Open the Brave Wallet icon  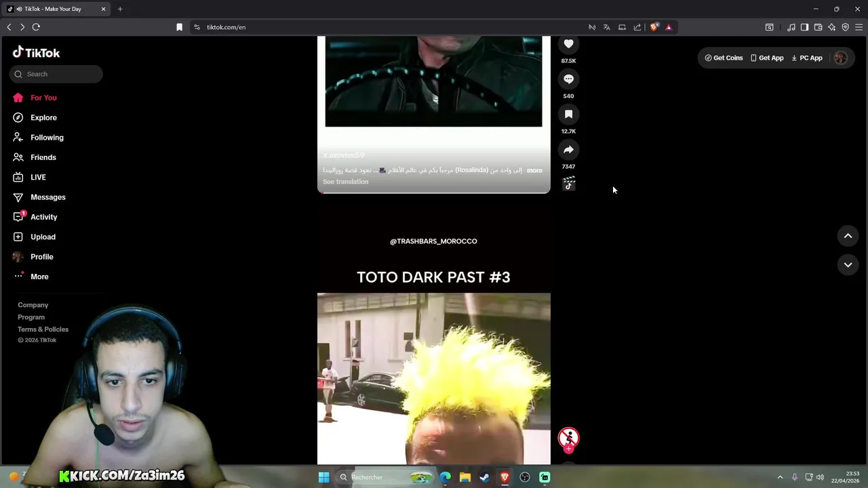[818, 27]
